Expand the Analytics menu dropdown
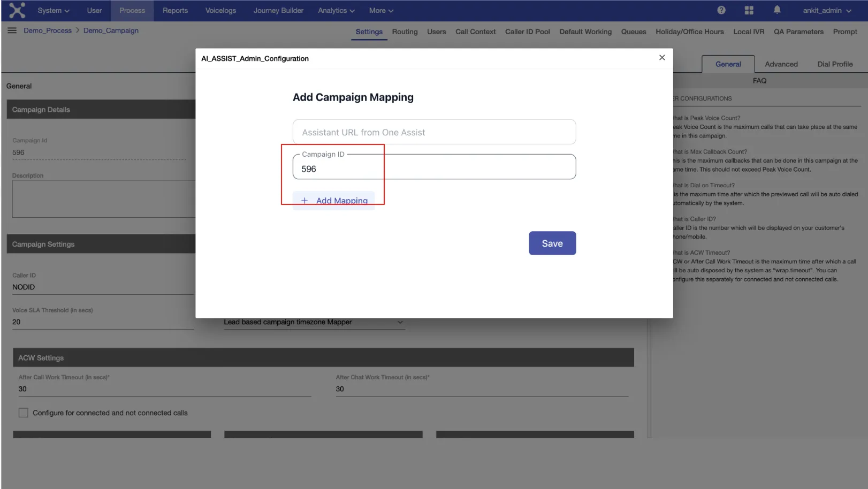 pos(336,11)
